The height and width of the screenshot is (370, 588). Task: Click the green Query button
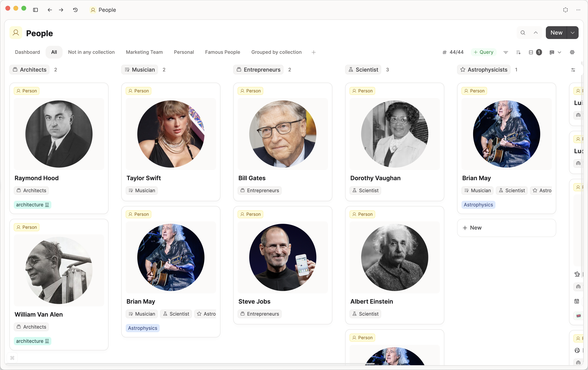483,52
